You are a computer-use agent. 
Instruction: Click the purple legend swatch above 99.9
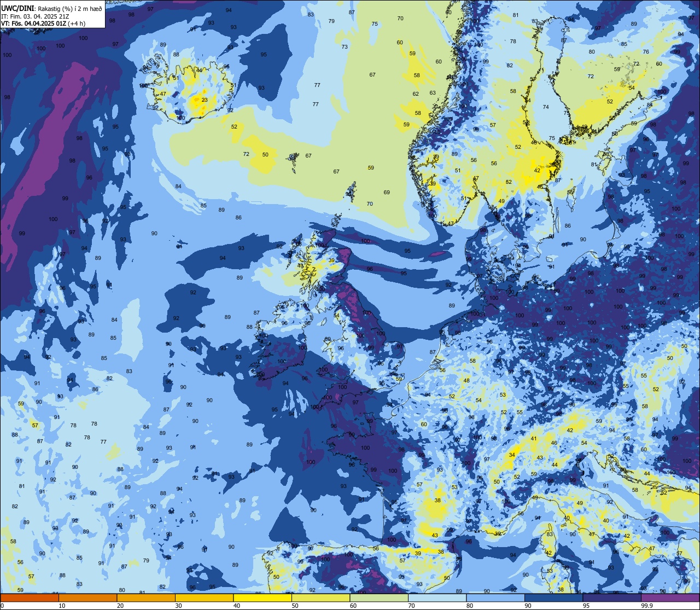(x=670, y=597)
